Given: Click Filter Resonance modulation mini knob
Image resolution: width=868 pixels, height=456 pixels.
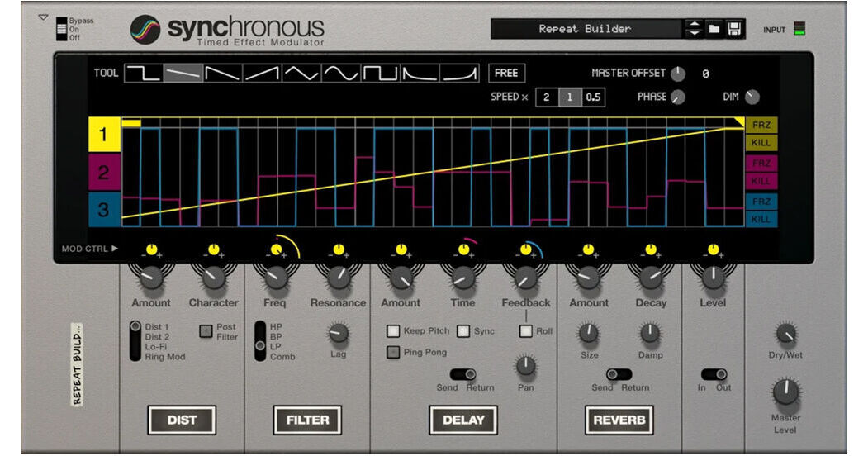Looking at the screenshot, I should click(339, 249).
